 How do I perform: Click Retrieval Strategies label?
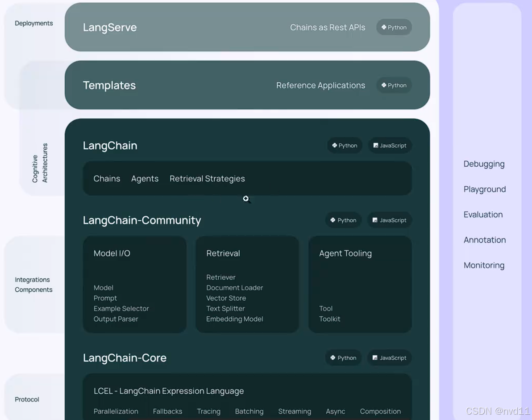(x=207, y=179)
